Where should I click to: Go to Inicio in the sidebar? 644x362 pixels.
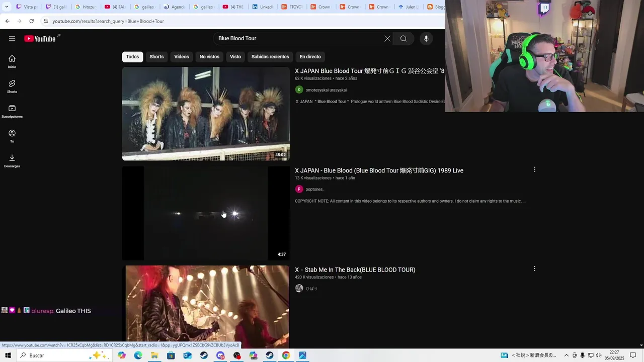coord(12,61)
